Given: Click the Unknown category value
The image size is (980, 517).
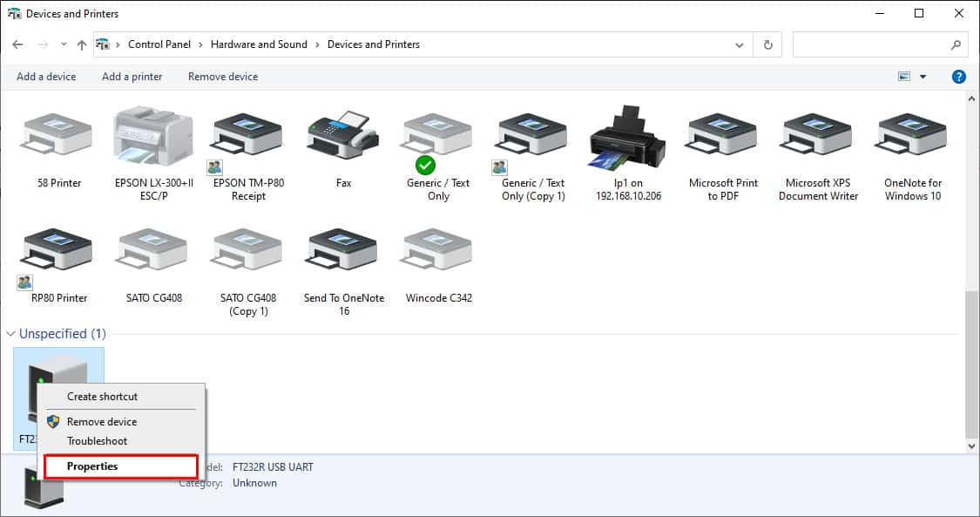Looking at the screenshot, I should (254, 483).
